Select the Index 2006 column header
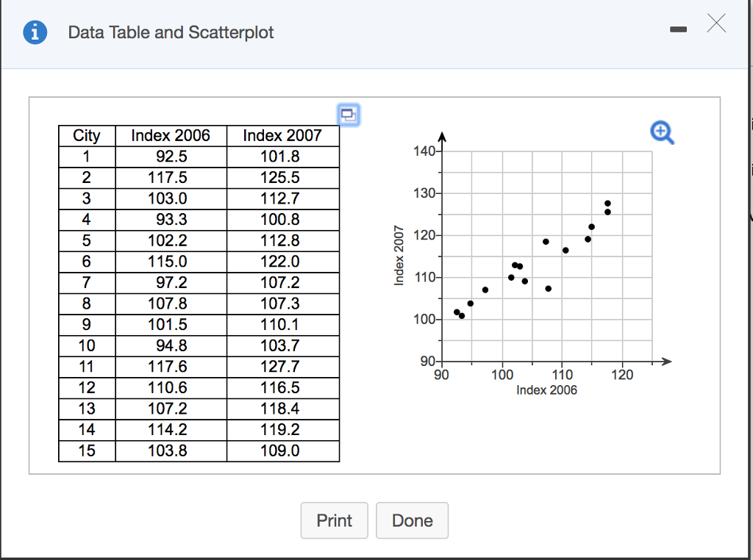Screen dimensions: 753x560 click(171, 135)
